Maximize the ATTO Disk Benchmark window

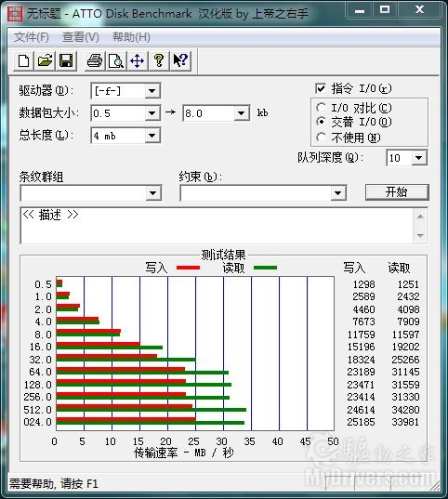tap(385, 10)
